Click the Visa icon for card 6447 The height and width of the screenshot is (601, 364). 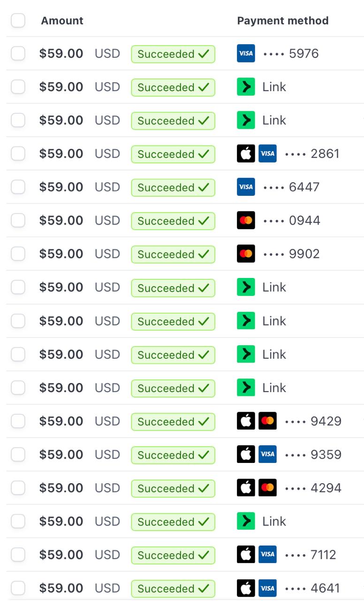coord(246,187)
